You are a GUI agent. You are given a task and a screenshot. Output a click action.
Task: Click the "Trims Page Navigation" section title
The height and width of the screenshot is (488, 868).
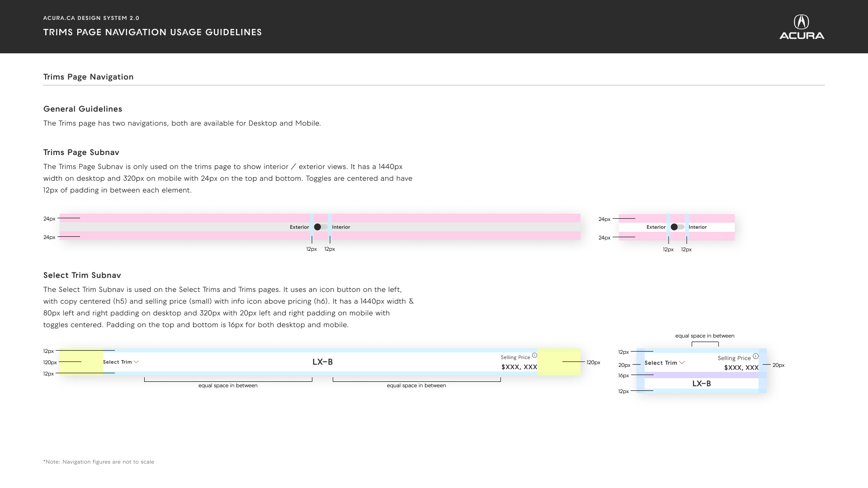pos(89,77)
